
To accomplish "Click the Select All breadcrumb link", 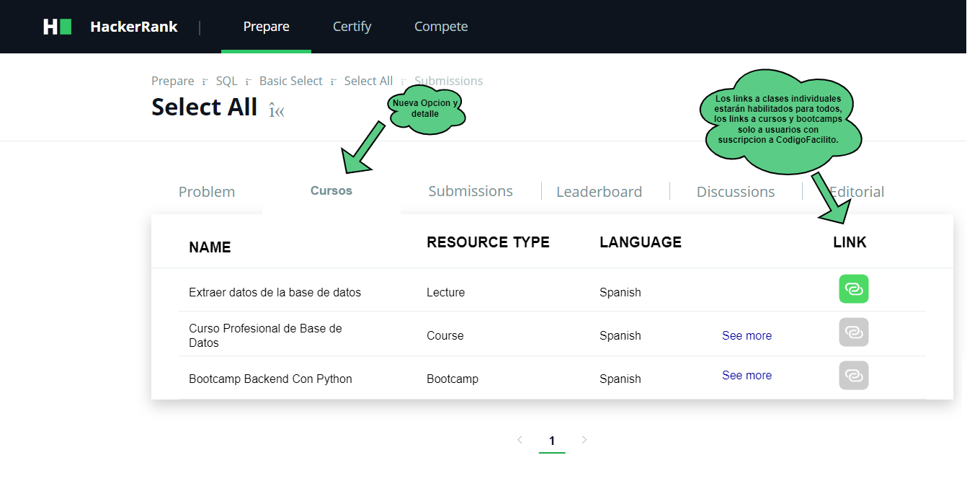I will click(x=368, y=81).
